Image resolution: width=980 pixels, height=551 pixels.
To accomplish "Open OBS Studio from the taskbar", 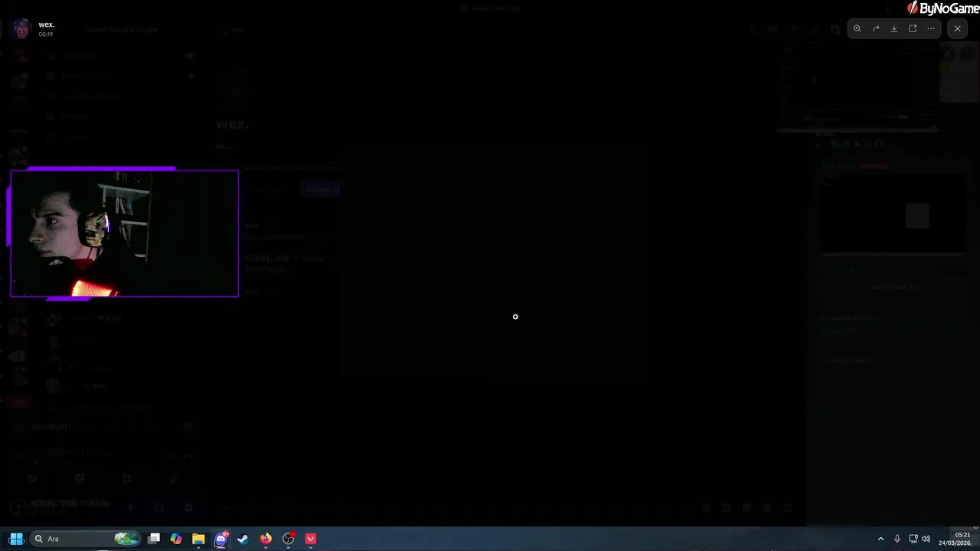I will click(x=288, y=539).
